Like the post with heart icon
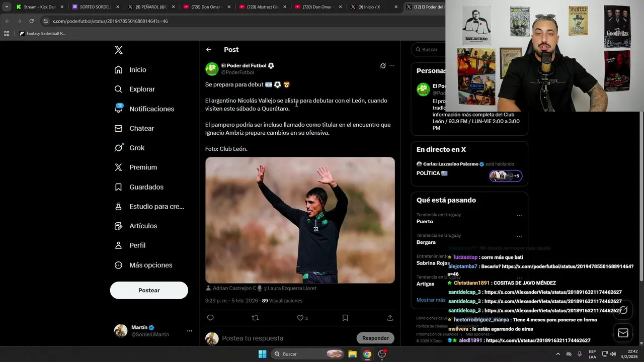The height and width of the screenshot is (362, 644). pyautogui.click(x=300, y=318)
